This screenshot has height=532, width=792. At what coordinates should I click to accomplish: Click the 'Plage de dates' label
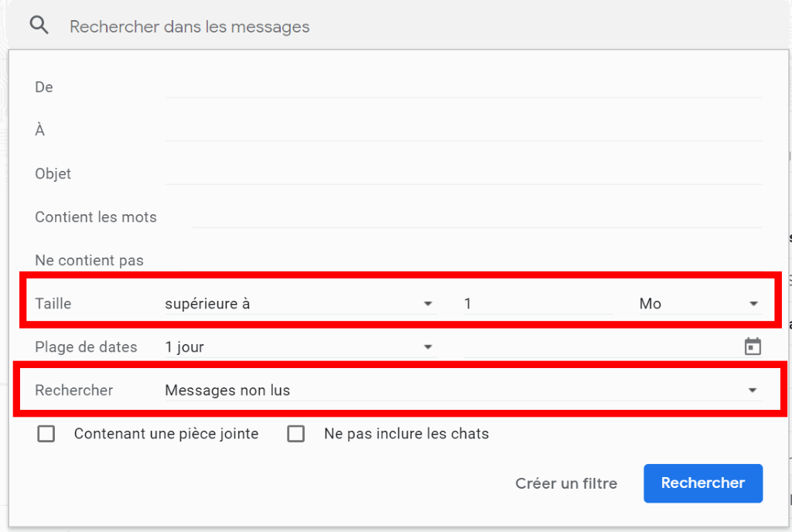(86, 346)
